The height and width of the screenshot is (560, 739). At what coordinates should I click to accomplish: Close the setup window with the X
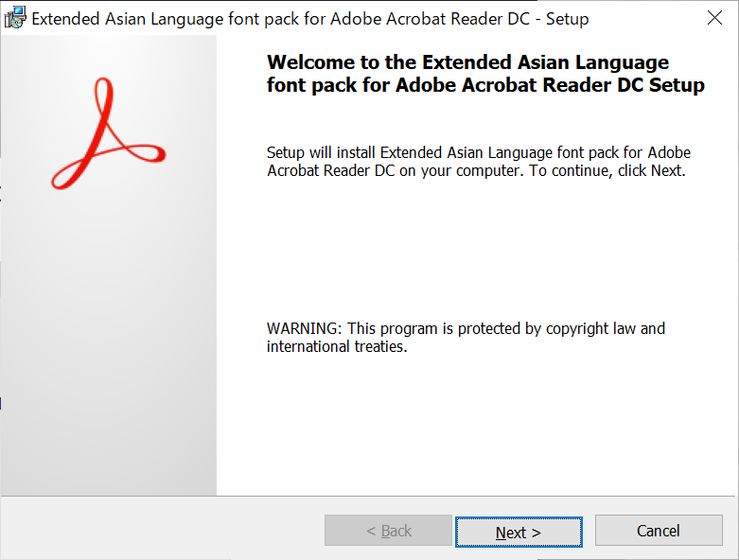coord(714,18)
